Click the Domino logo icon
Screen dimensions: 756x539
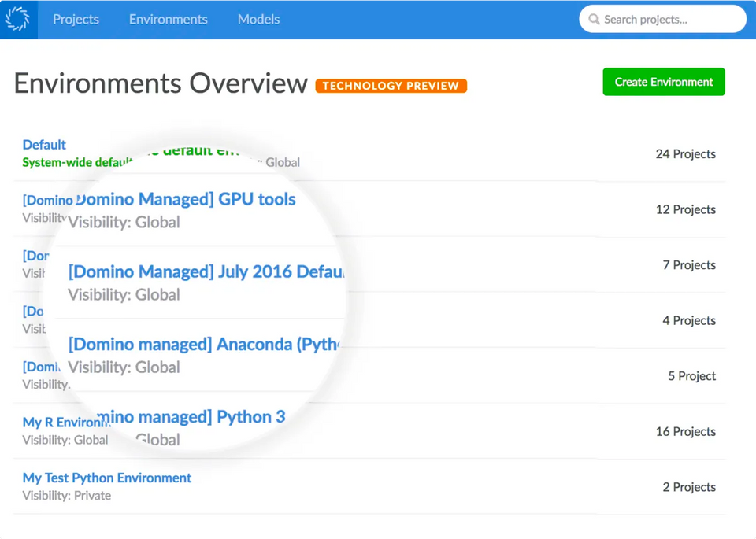[17, 19]
